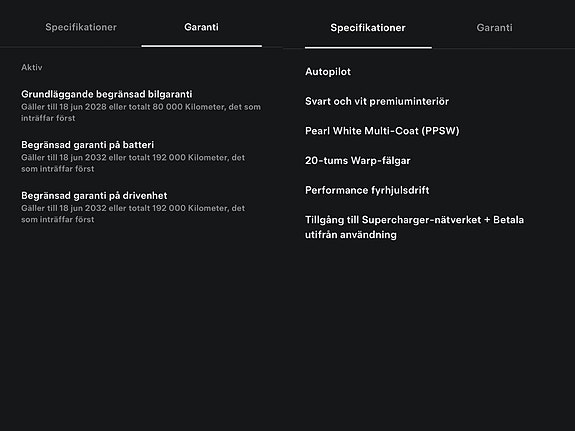Image resolution: width=575 pixels, height=431 pixels.
Task: Select Performance fyrhjulsdrift specification
Action: click(367, 190)
